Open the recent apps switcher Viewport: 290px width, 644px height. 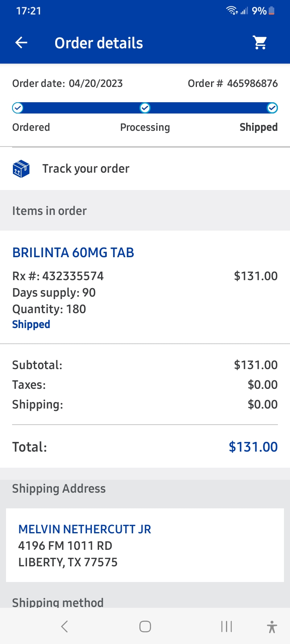[x=226, y=626]
